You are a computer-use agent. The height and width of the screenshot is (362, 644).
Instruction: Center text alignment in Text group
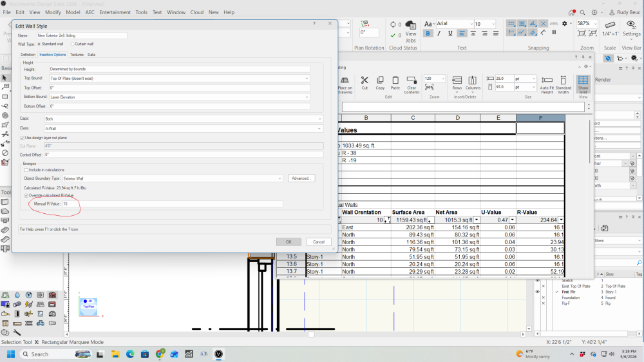(473, 33)
